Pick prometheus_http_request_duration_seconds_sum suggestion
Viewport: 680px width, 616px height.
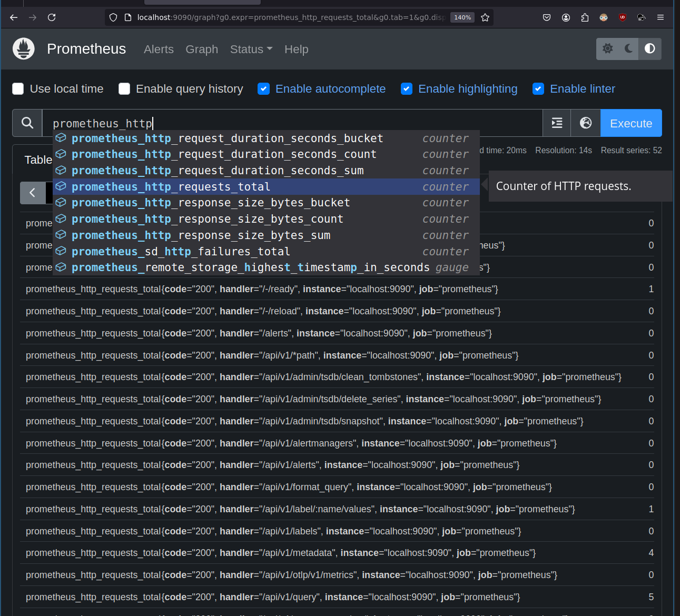(266, 171)
